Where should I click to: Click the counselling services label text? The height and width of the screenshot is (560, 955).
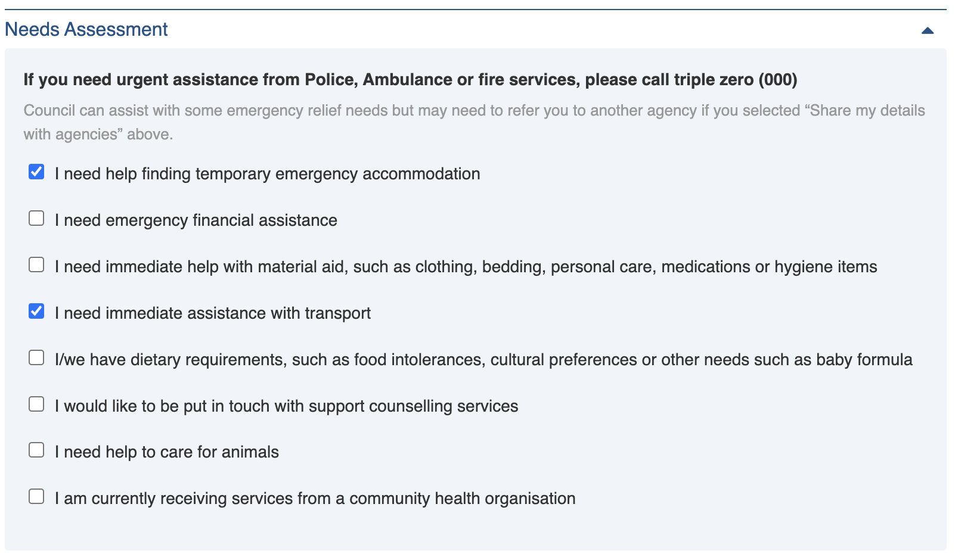(286, 406)
